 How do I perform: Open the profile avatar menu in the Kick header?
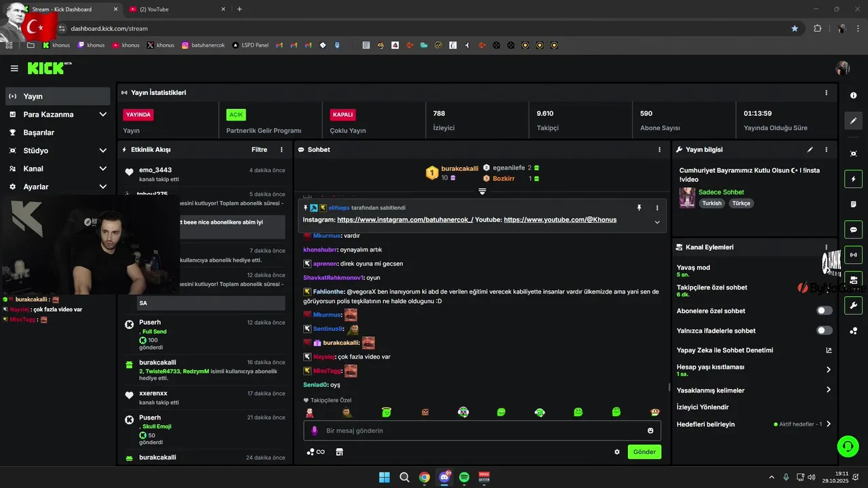843,68
